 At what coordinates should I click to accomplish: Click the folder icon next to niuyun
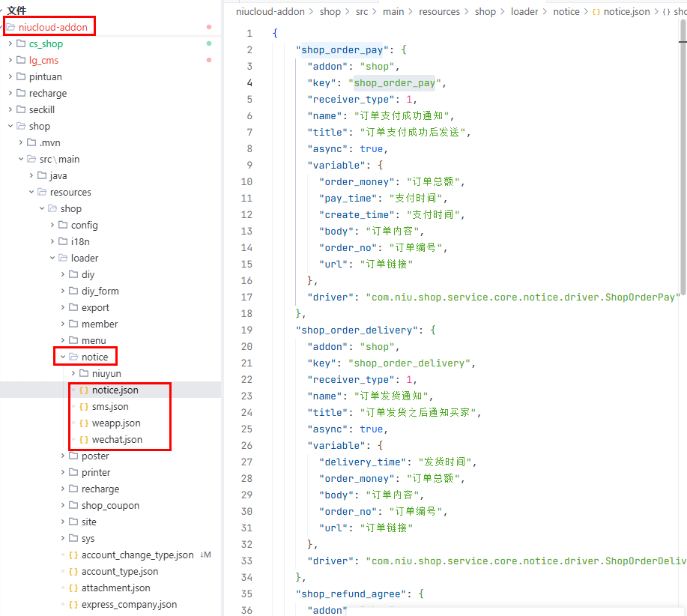[84, 374]
